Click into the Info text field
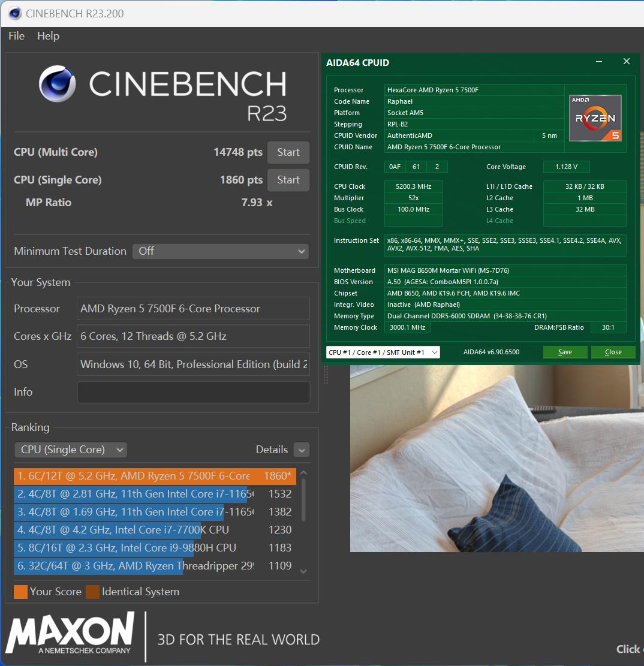Screen dimensions: 644x666 coord(193,392)
